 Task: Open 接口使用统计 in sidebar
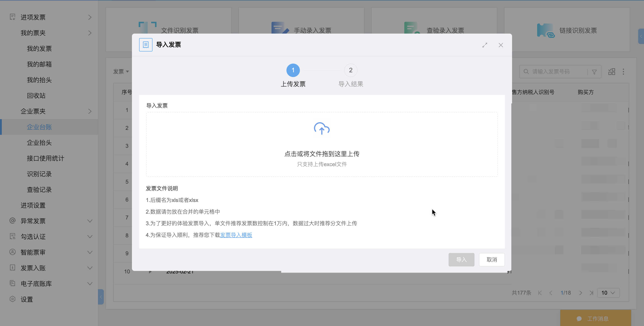(45, 158)
